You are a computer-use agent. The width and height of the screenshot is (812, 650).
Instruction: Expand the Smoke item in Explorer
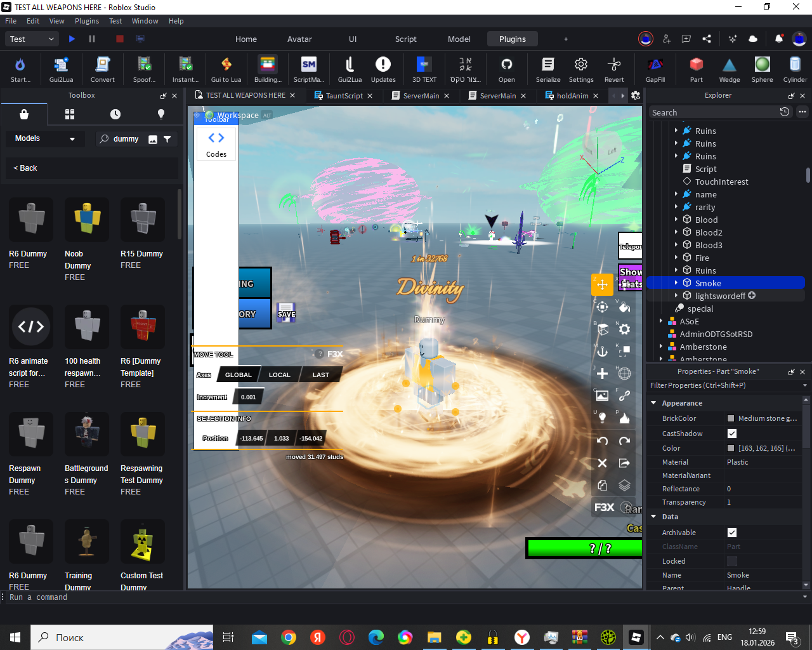point(676,283)
